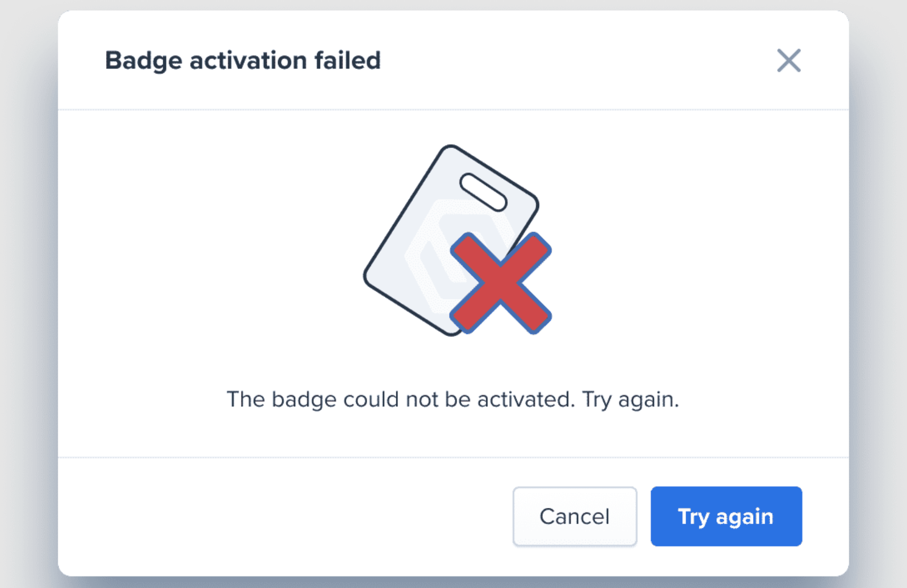Click the word "Badge" in the heading
This screenshot has width=907, height=588.
coord(143,61)
